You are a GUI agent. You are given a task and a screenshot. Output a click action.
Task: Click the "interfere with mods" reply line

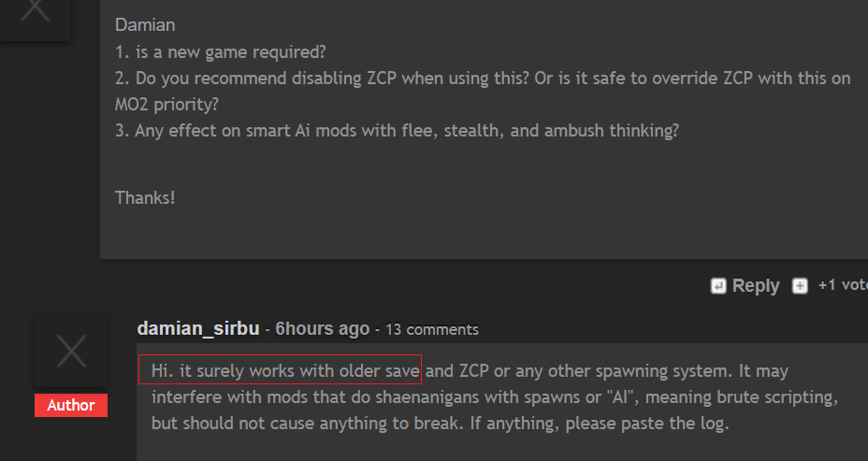pyautogui.click(x=493, y=397)
